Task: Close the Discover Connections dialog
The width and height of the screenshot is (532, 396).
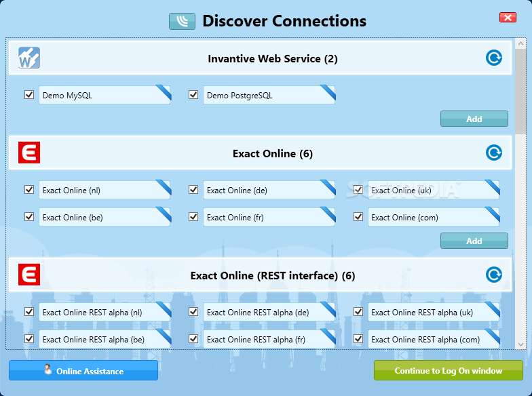Action: pos(508,18)
